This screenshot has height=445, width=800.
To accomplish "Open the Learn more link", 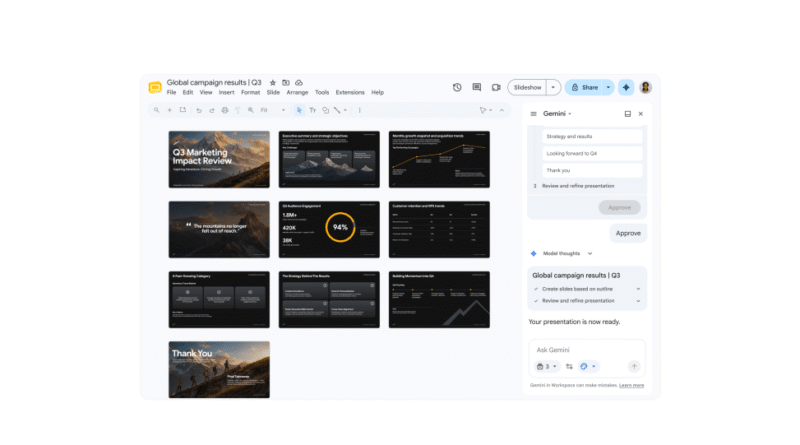I will click(631, 385).
